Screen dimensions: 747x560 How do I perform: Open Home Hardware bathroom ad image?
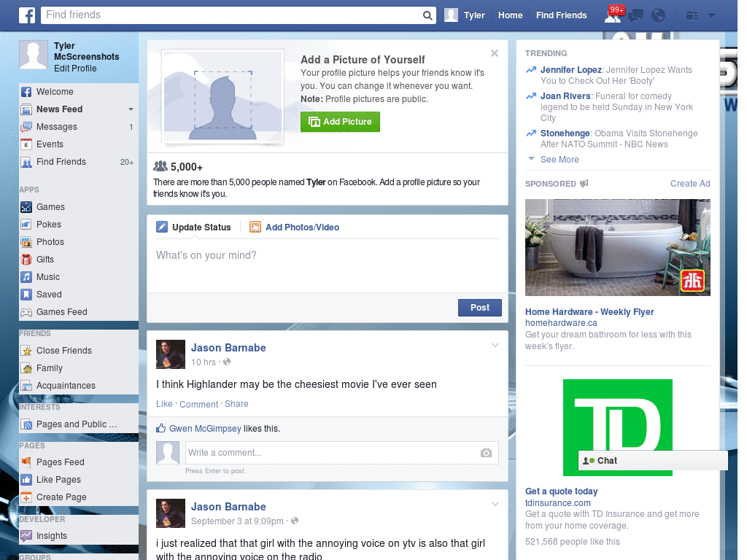click(617, 248)
